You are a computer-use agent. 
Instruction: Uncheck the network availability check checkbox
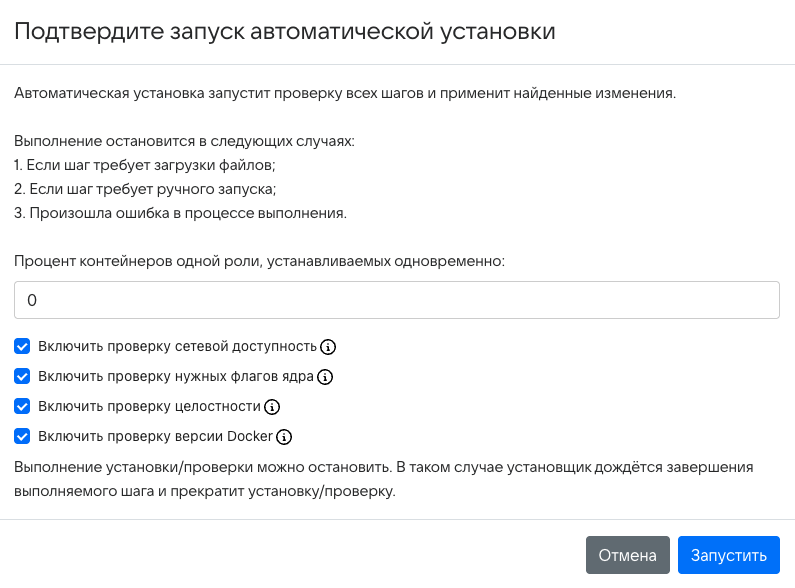pyautogui.click(x=22, y=347)
